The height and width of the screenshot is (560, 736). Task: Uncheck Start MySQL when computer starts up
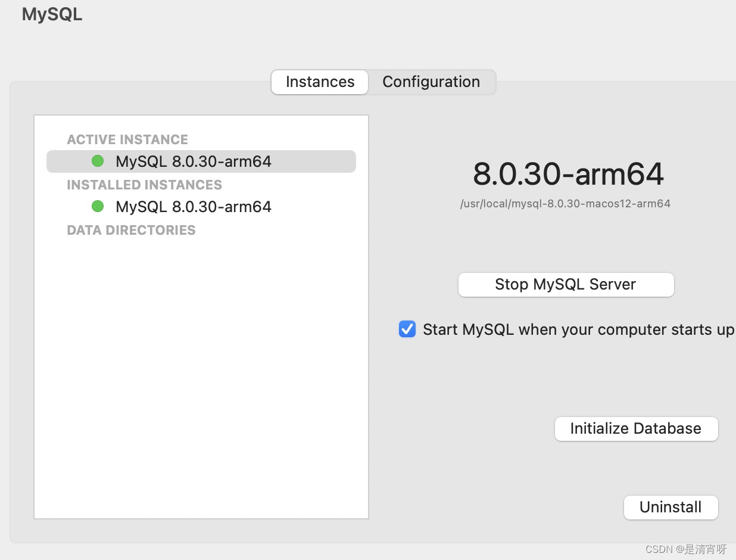click(407, 329)
